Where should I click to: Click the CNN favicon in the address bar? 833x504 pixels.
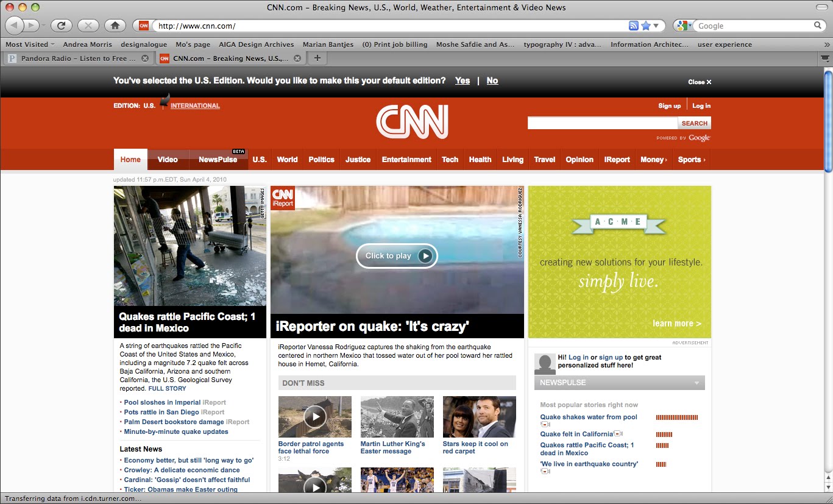pyautogui.click(x=143, y=26)
